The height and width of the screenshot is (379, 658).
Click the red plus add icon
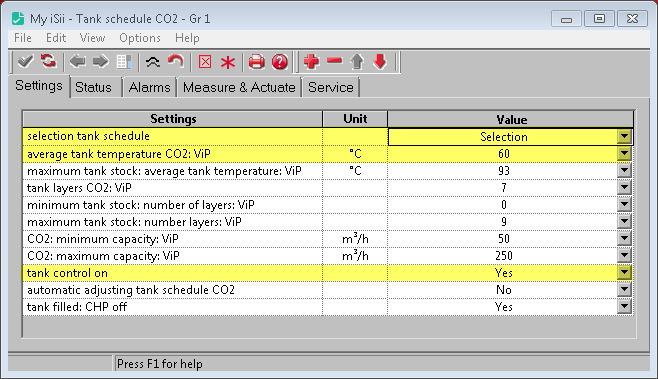point(311,62)
